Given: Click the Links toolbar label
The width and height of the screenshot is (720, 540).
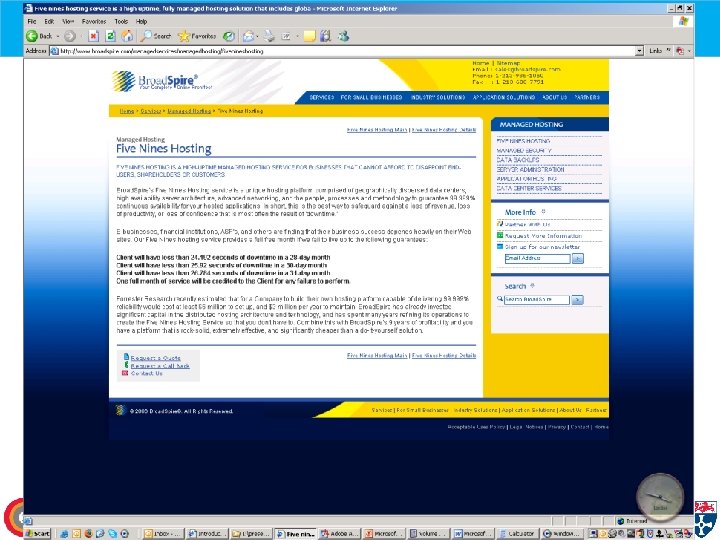Looking at the screenshot, I should click(655, 51).
